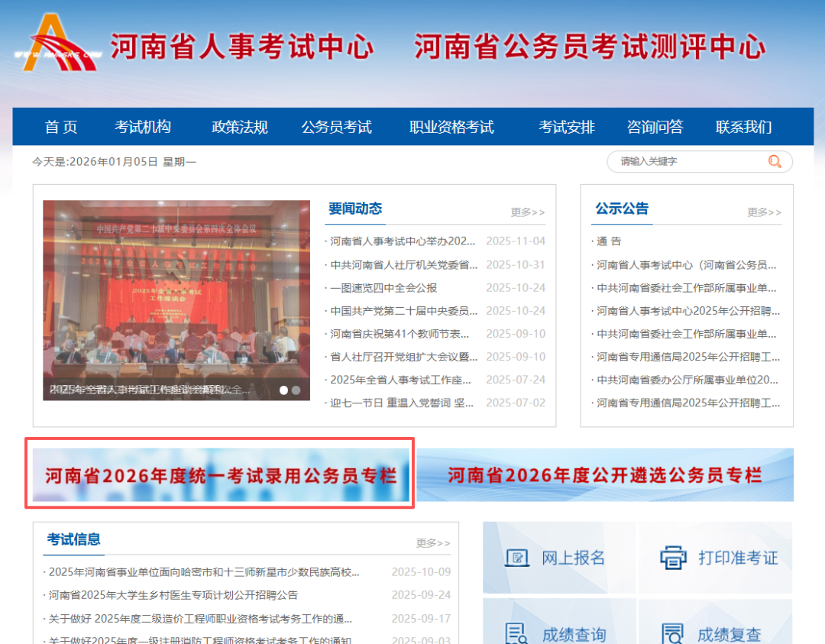This screenshot has width=825, height=644.
Task: Open the 网上报名 registration icon
Action: click(x=516, y=558)
